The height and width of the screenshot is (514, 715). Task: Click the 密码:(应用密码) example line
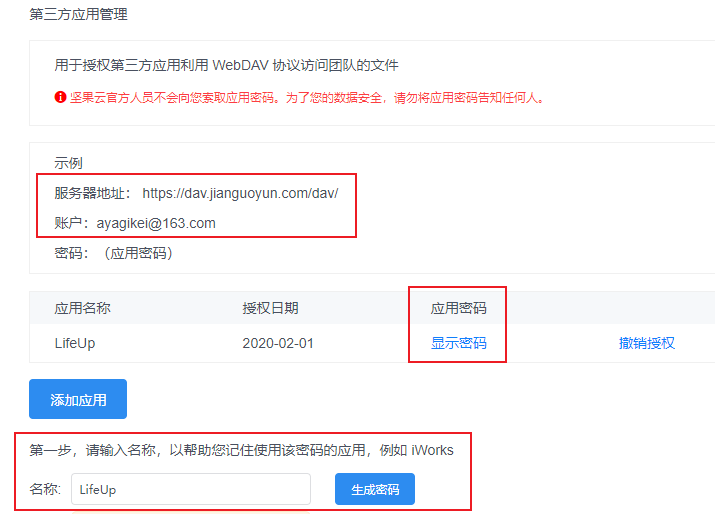pos(114,253)
